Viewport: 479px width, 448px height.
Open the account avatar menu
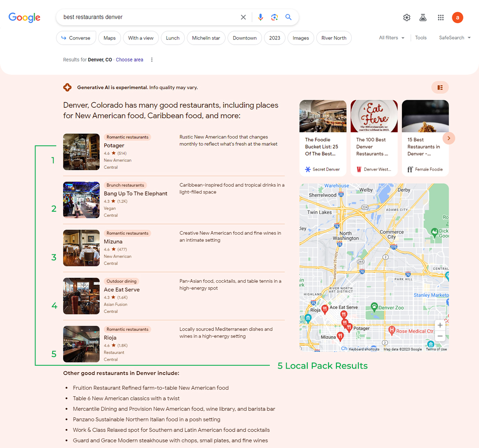pyautogui.click(x=457, y=18)
